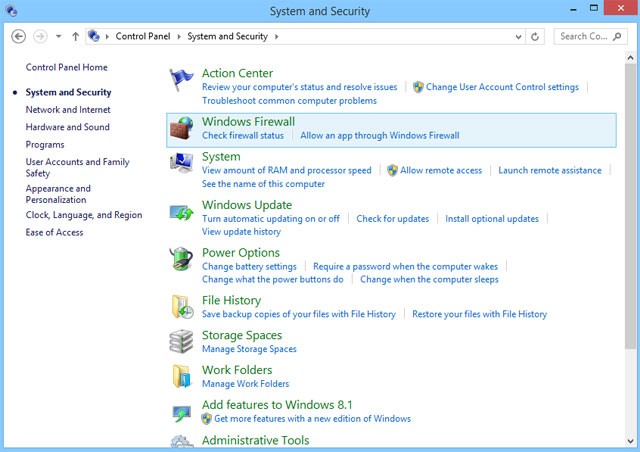This screenshot has height=452, width=640.
Task: Open Programs category in sidebar
Action: pos(45,145)
